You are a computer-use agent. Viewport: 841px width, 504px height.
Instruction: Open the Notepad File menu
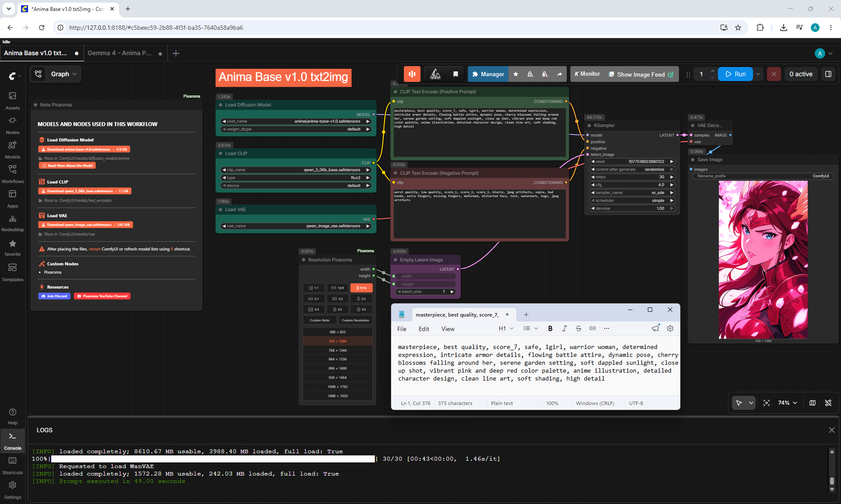pyautogui.click(x=402, y=329)
